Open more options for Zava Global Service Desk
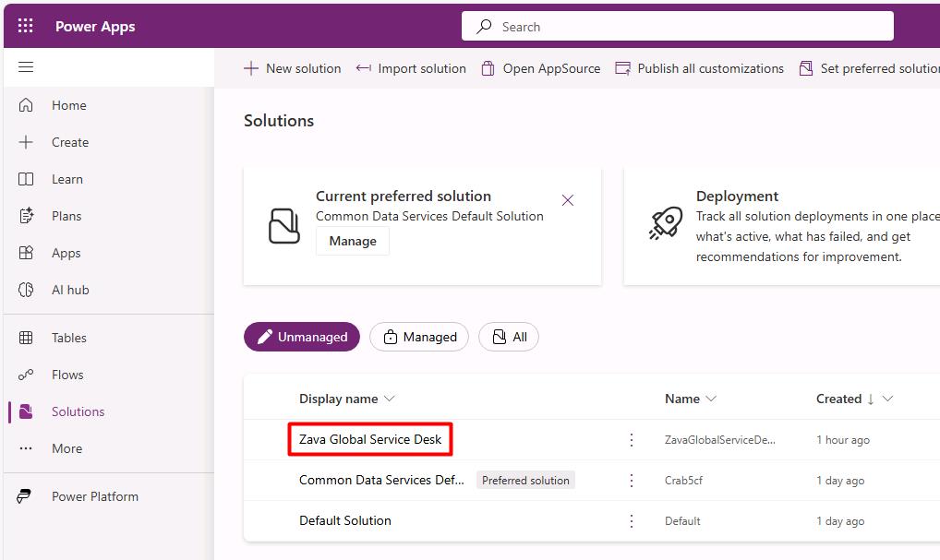The image size is (940, 560). point(632,440)
